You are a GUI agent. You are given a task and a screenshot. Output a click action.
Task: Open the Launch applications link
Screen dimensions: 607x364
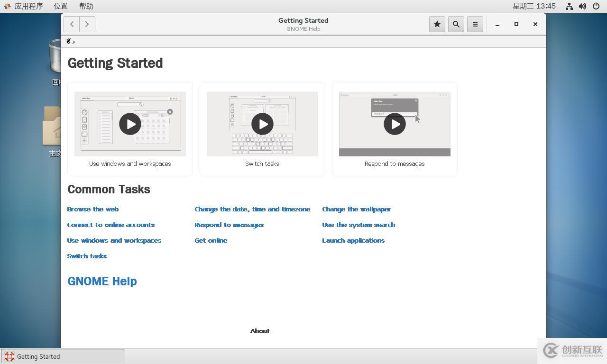coord(353,240)
